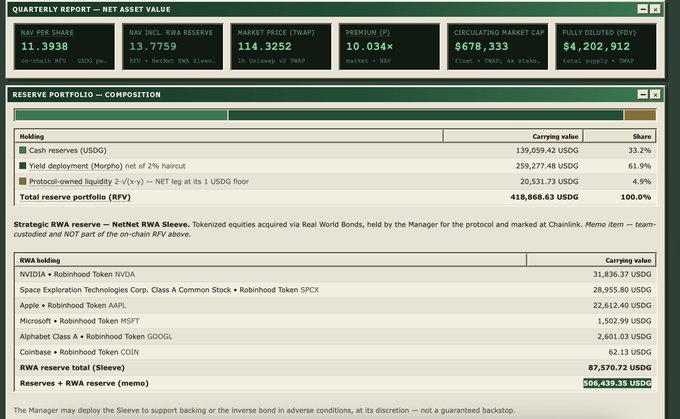
Task: Click the Holding column header
Action: 229,136
